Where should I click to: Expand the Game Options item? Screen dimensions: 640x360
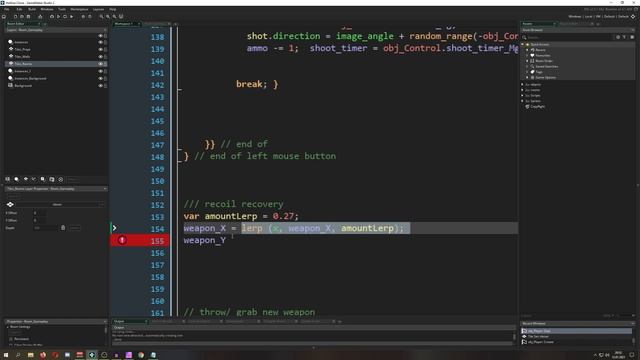click(x=527, y=77)
